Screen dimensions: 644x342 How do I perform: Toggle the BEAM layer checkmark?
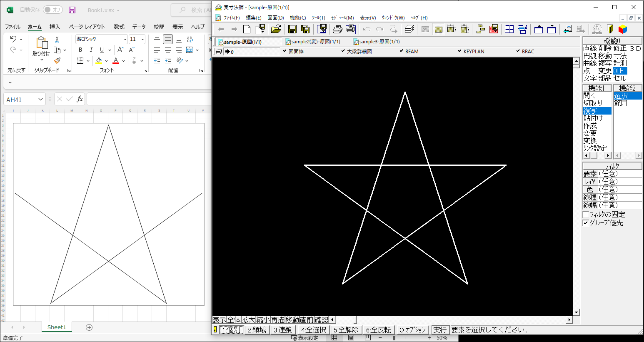tap(401, 51)
